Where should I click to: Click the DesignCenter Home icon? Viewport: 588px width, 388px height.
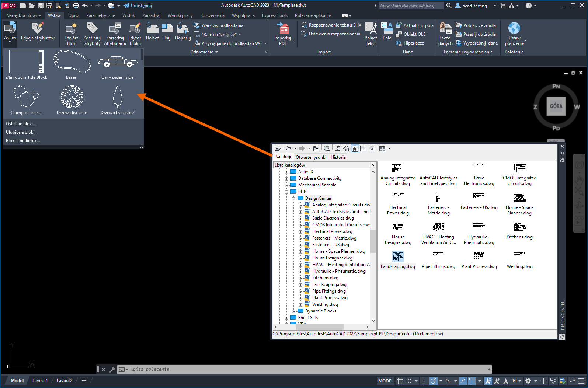(346, 148)
